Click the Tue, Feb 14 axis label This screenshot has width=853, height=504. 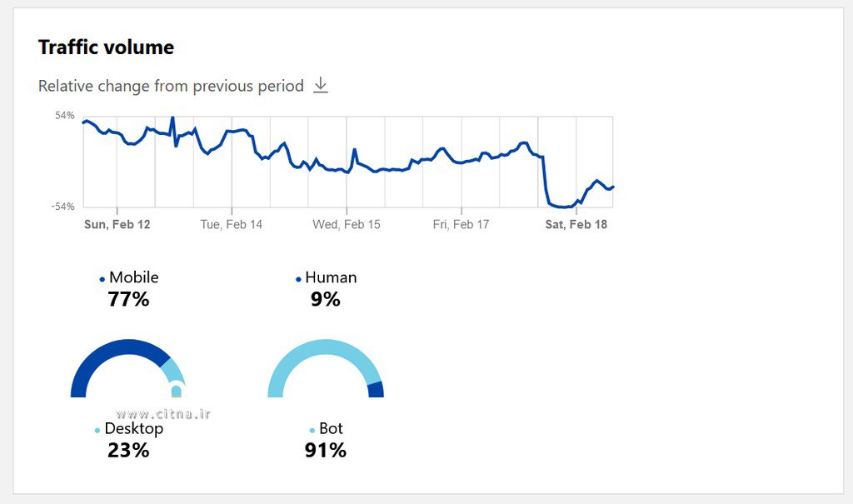(232, 225)
